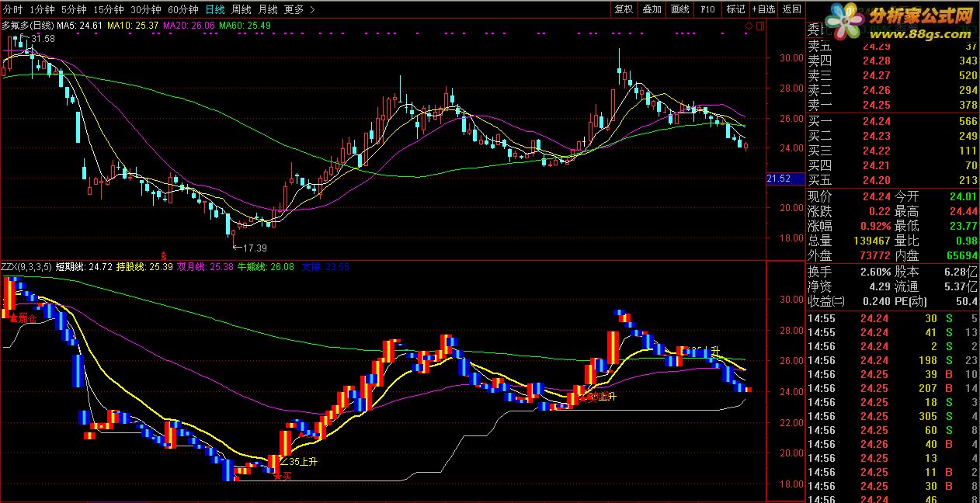Click the PE(动) 50.4 value
This screenshot has height=503, width=980.
[x=966, y=301]
